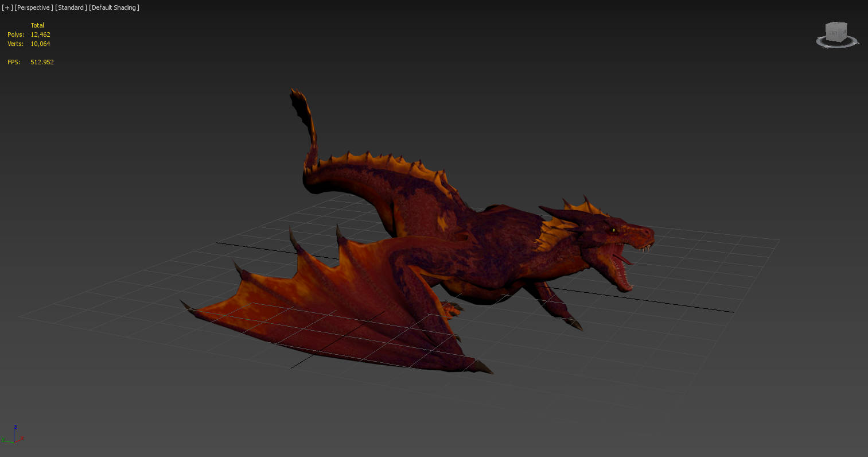This screenshot has width=868, height=457.
Task: Click the tip of the dragon's tail
Action: click(x=295, y=93)
